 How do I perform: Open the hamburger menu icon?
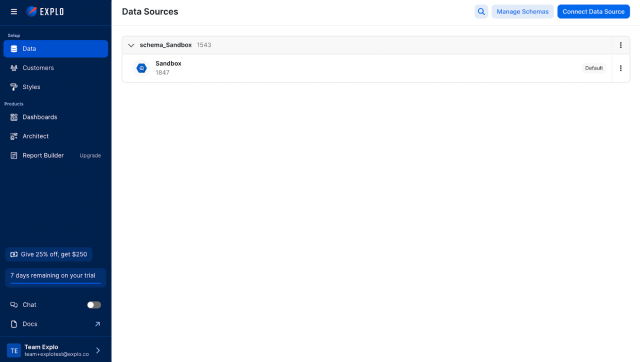pos(14,11)
